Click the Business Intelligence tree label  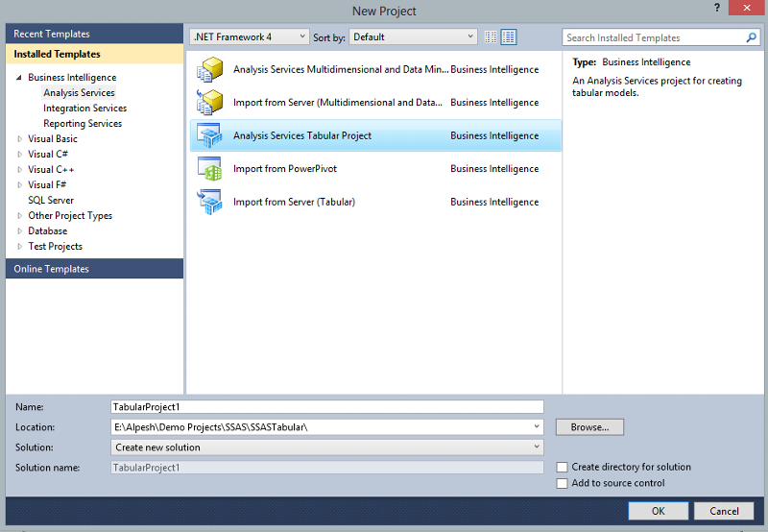pos(72,78)
